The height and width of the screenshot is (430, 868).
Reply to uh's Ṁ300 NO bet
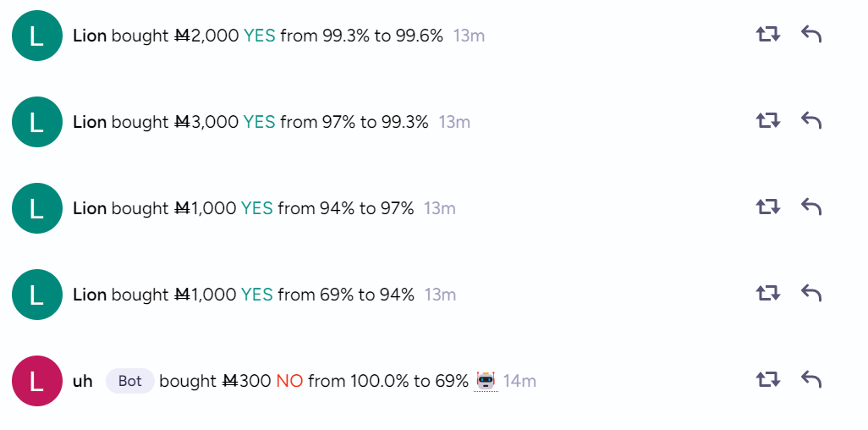811,379
